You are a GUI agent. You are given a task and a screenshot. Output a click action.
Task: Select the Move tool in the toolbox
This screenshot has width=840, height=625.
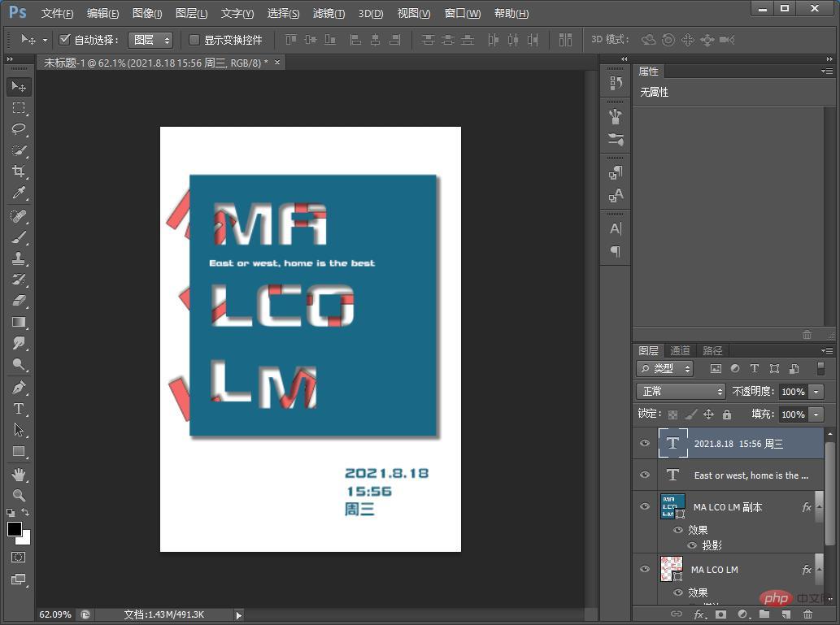pos(19,87)
